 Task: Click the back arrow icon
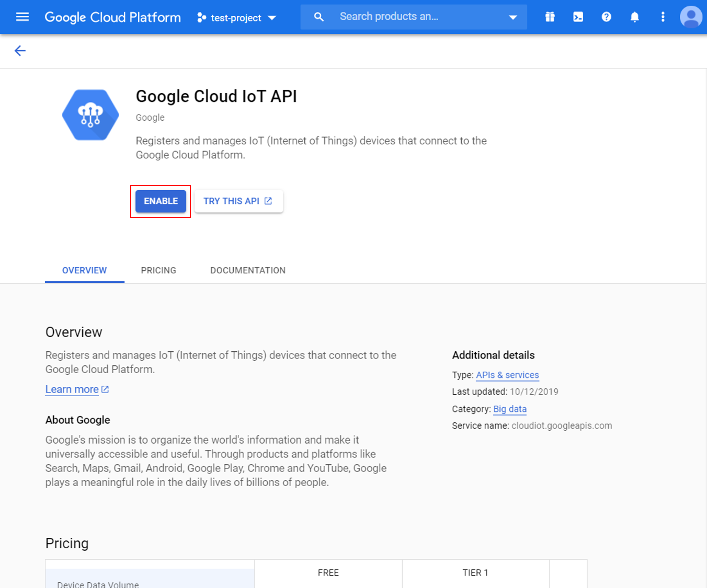tap(20, 51)
